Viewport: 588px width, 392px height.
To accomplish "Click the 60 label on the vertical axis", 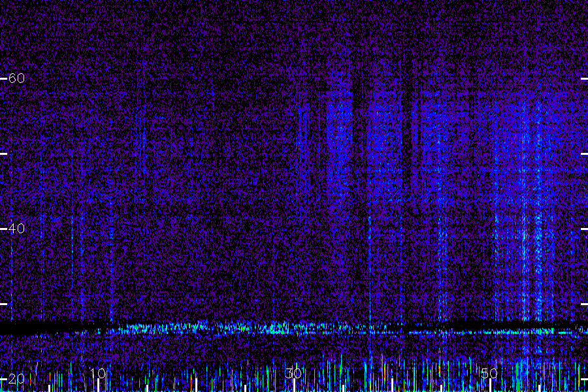I will pyautogui.click(x=16, y=78).
